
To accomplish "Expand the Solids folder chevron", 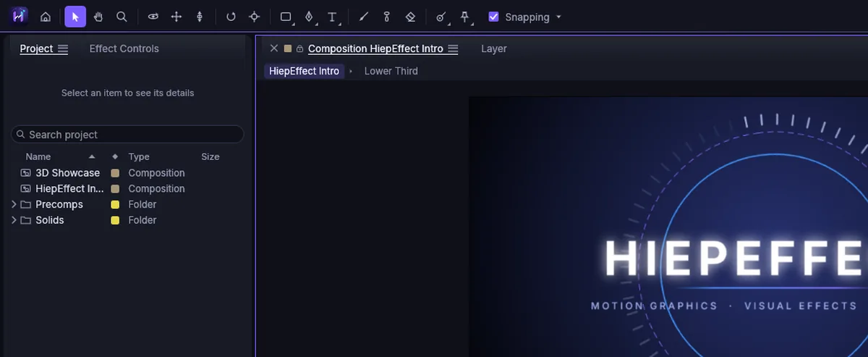I will pos(14,220).
